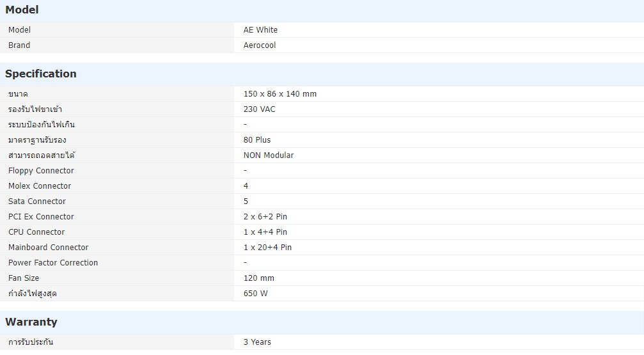This screenshot has width=644, height=355.
Task: Select the AE White model value
Action: (x=260, y=30)
